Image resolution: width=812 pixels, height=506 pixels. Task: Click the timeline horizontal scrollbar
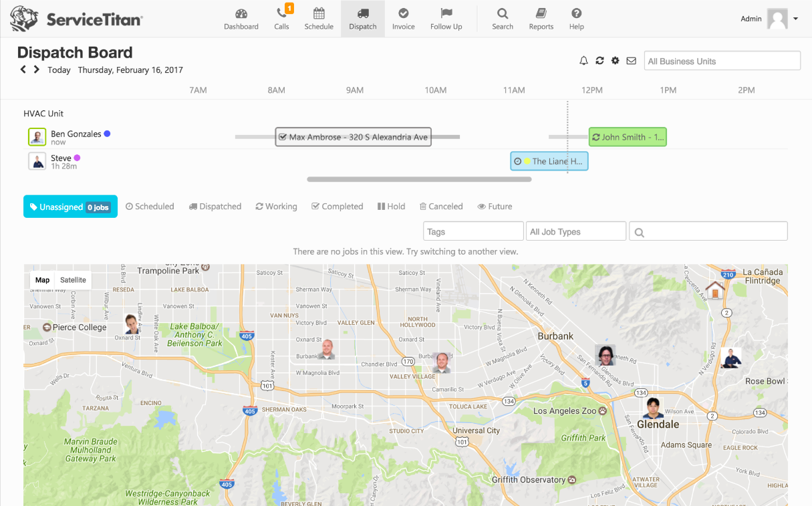(x=419, y=179)
